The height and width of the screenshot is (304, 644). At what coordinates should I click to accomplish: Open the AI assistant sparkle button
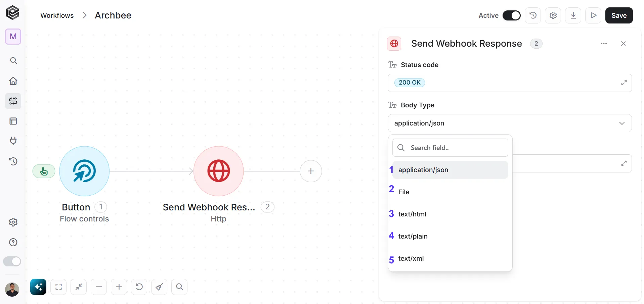38,287
